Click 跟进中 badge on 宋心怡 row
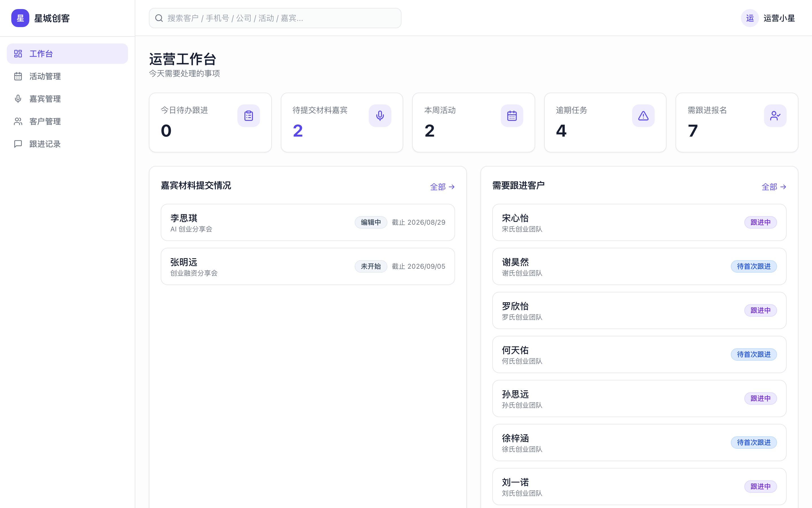Viewport: 812px width, 508px height. [760, 222]
